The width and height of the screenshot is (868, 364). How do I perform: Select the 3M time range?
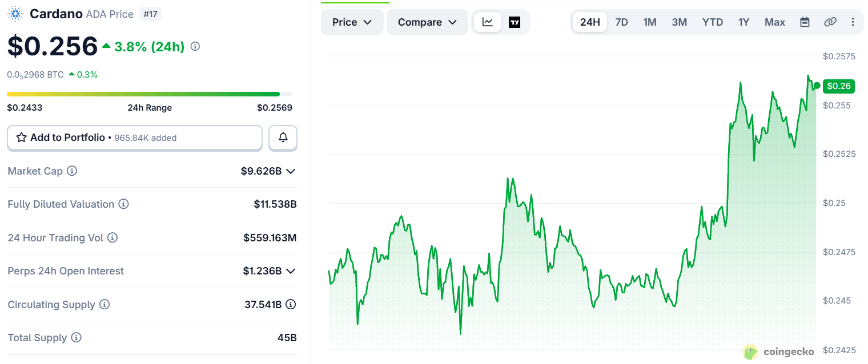pyautogui.click(x=679, y=22)
